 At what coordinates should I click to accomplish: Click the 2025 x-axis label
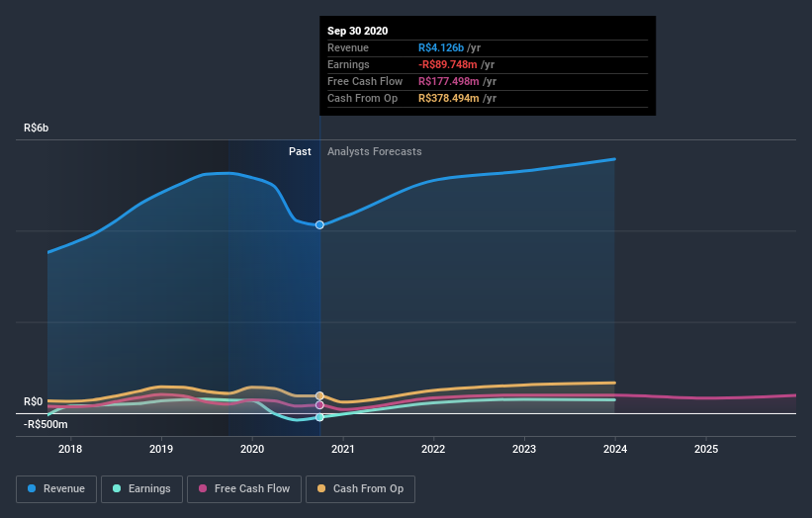706,449
